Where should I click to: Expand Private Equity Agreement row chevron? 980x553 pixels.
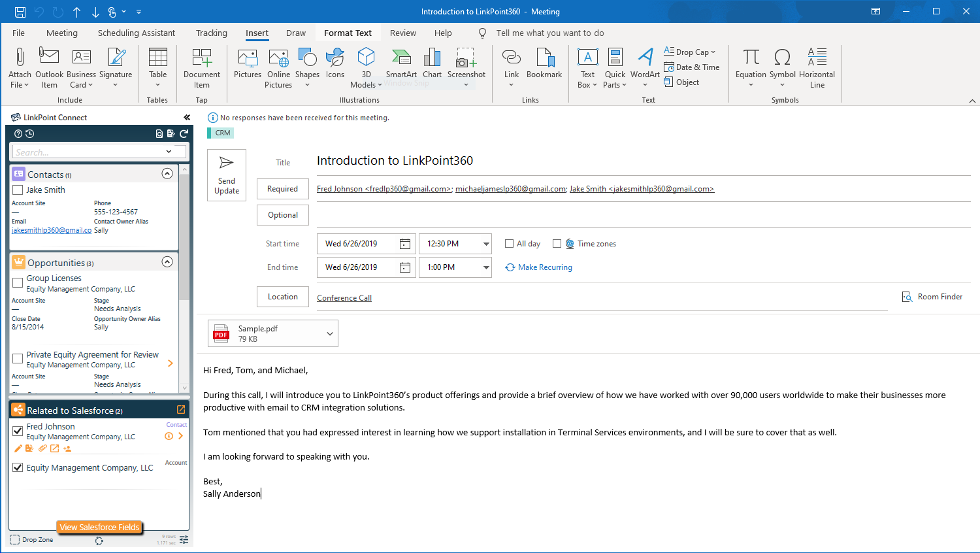point(171,363)
